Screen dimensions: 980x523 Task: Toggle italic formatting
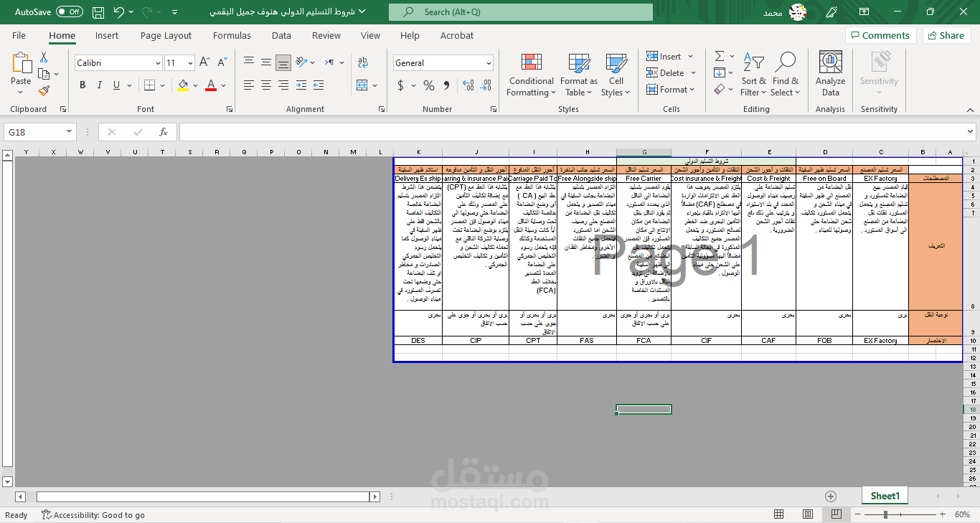click(x=98, y=85)
